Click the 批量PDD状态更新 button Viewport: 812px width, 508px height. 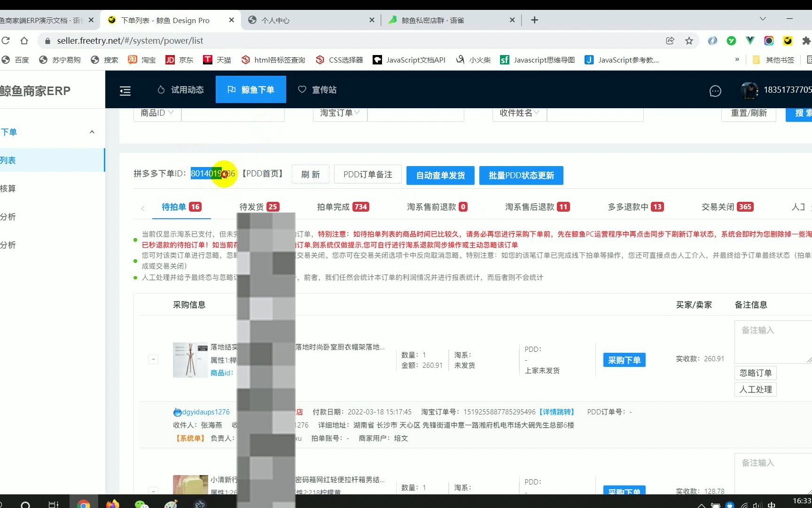point(521,175)
